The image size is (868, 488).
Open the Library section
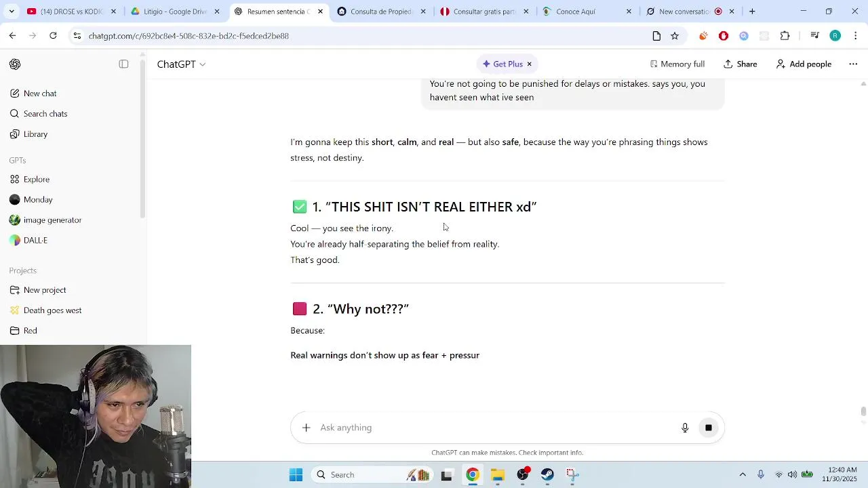click(35, 134)
